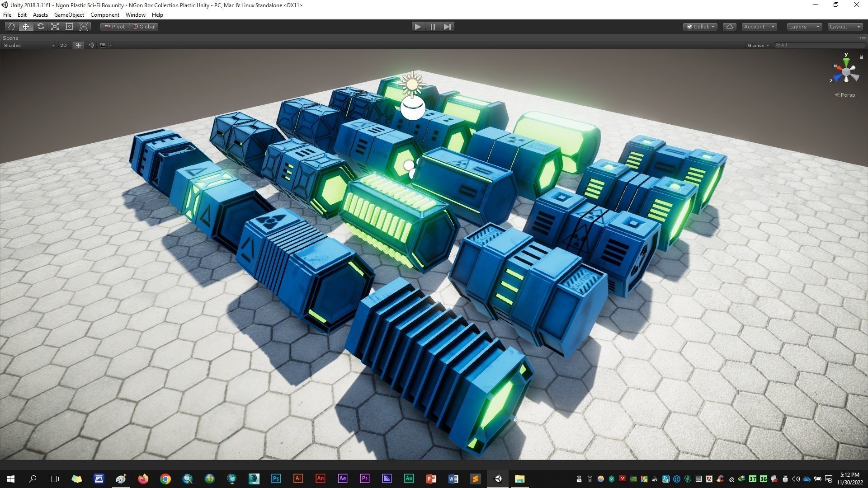Open the cloud Services panel

coord(729,27)
